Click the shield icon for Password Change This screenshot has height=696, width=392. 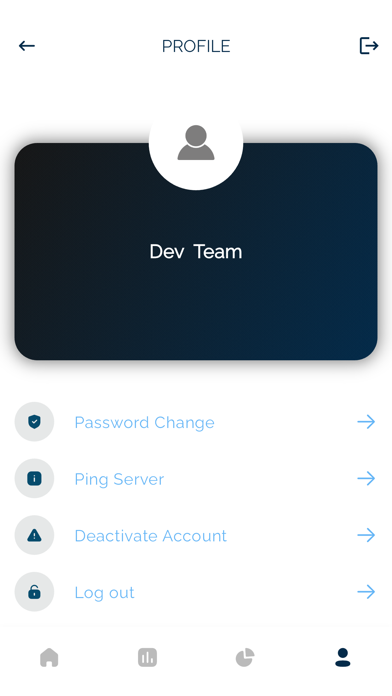point(34,422)
